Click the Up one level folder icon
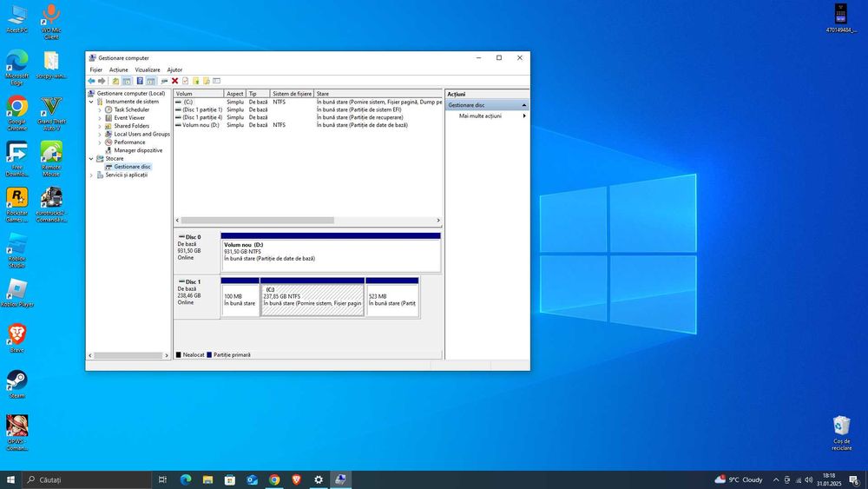The image size is (868, 489). pos(115,81)
